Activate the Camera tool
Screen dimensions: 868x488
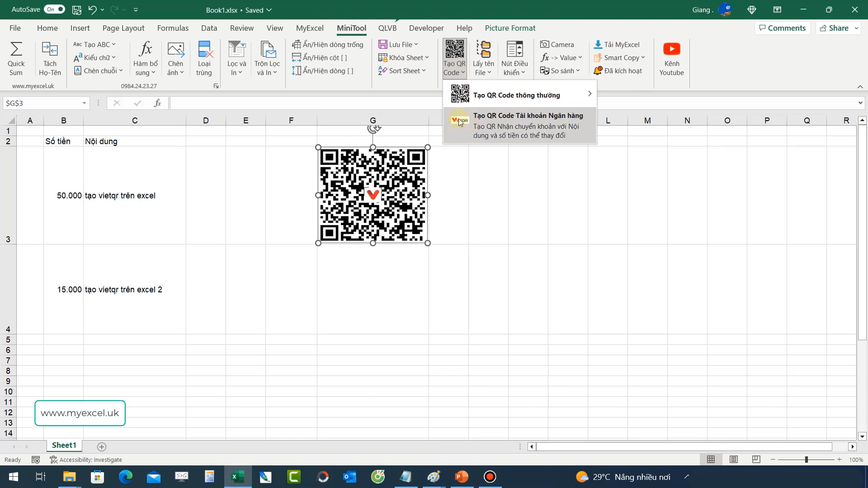(557, 44)
